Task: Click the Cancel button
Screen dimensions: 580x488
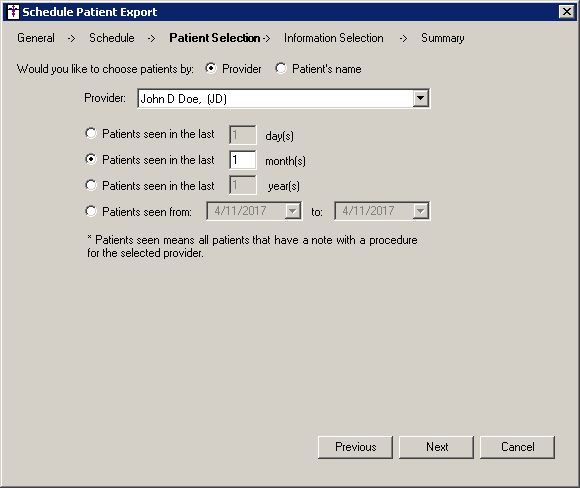Action: [x=517, y=447]
